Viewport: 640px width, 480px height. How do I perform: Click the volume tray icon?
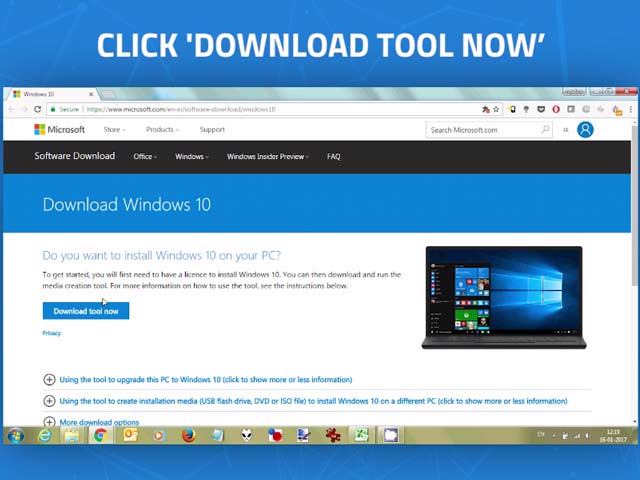[588, 436]
